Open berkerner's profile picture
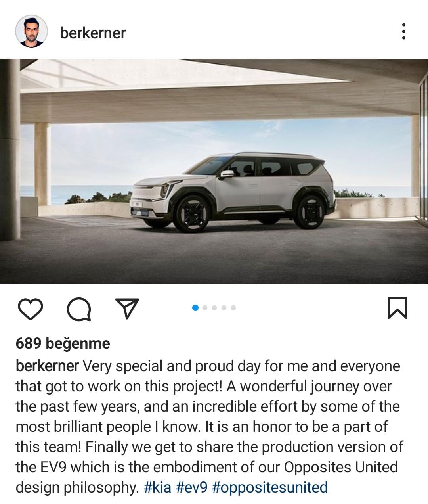Image resolution: width=428 pixels, height=504 pixels. (x=31, y=31)
